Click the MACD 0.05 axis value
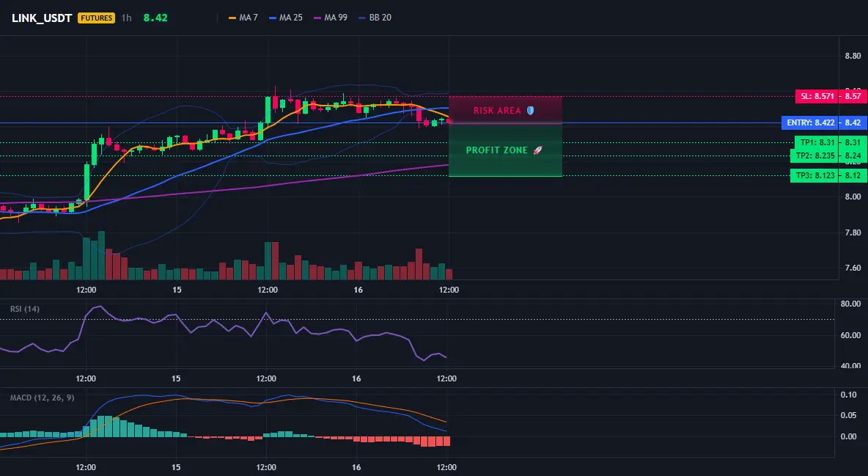Image resolution: width=868 pixels, height=476 pixels. [x=848, y=416]
